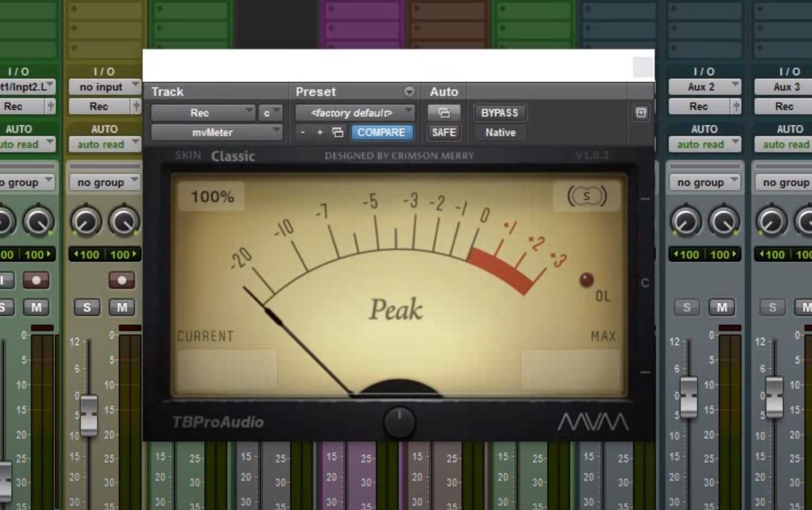812x510 pixels.
Task: Click the 'C' marker on meter right edge
Action: pyautogui.click(x=645, y=283)
